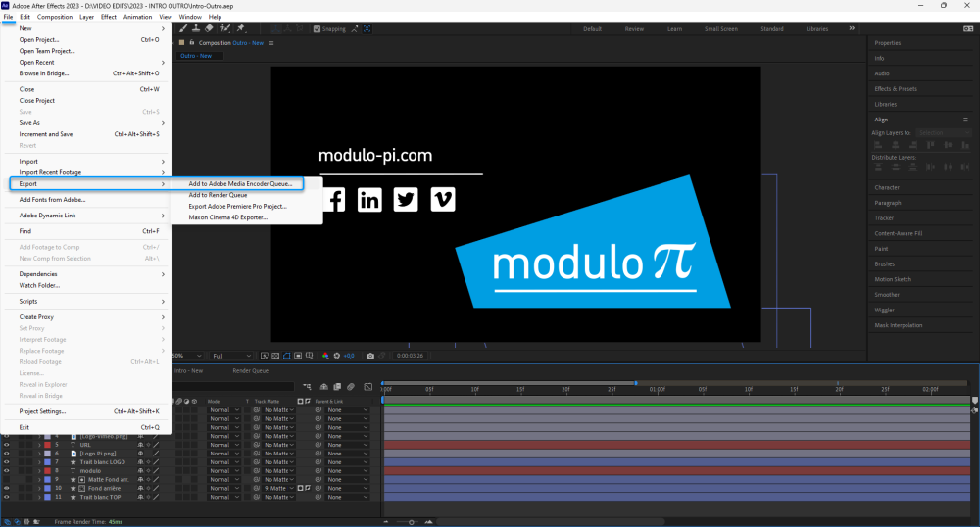This screenshot has height=527, width=980.
Task: Open workspace overflow chevron after Libraries
Action: (852, 28)
